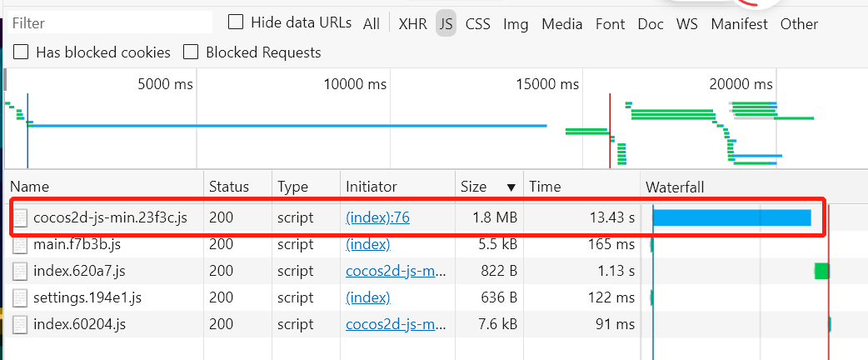Enable the Hide data URLs checkbox

click(x=236, y=22)
